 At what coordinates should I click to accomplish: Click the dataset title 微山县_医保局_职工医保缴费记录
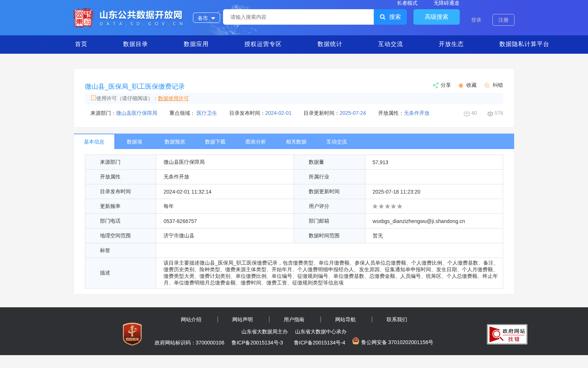[135, 86]
